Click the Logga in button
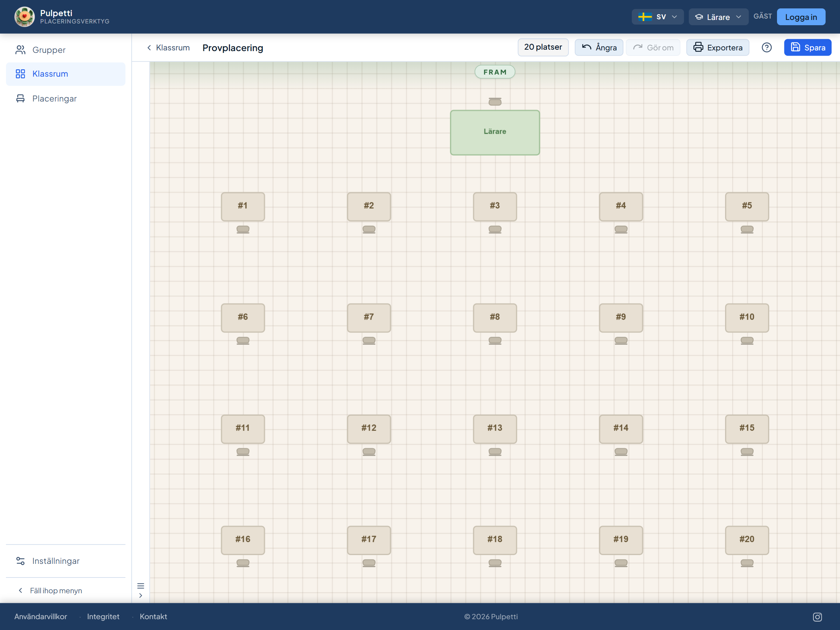Viewport: 840px width, 630px height. click(801, 17)
